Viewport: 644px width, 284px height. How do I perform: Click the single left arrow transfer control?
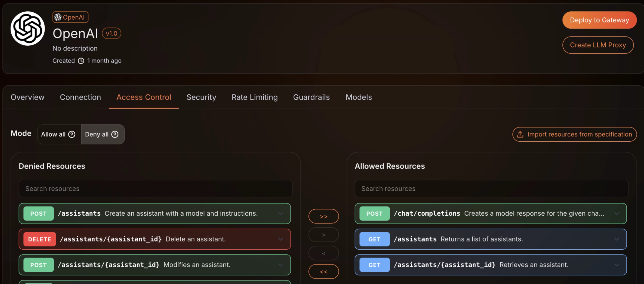323,253
